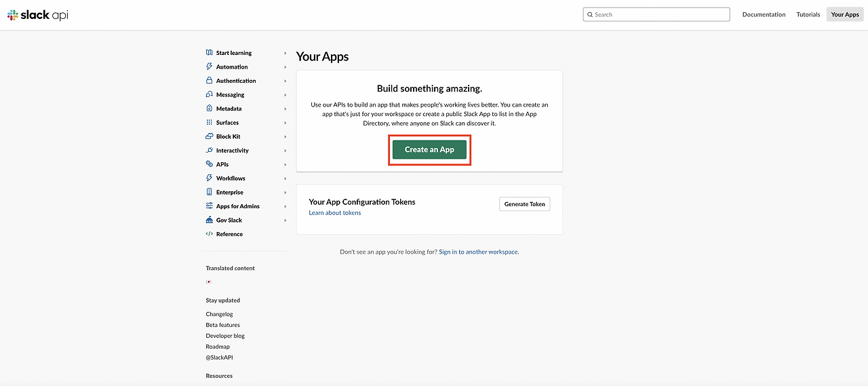Image resolution: width=868 pixels, height=386 pixels.
Task: Click the Create an App button
Action: coord(429,150)
